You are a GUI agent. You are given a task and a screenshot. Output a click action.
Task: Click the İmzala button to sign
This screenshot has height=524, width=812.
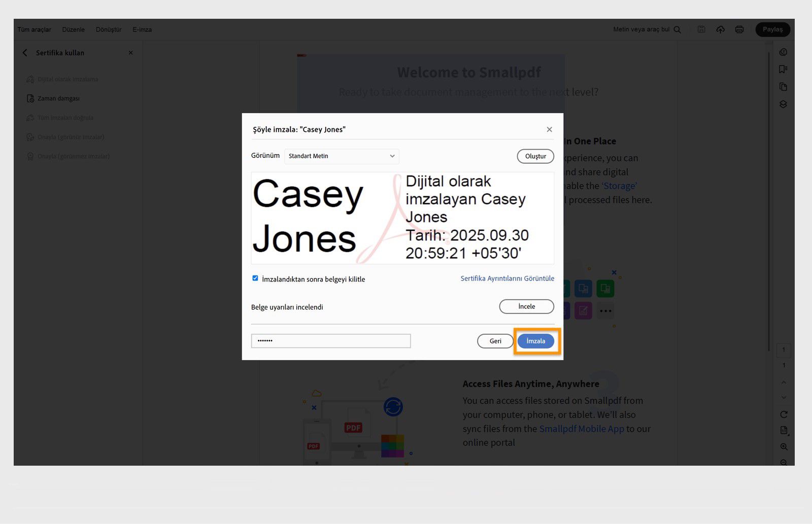[x=536, y=341]
